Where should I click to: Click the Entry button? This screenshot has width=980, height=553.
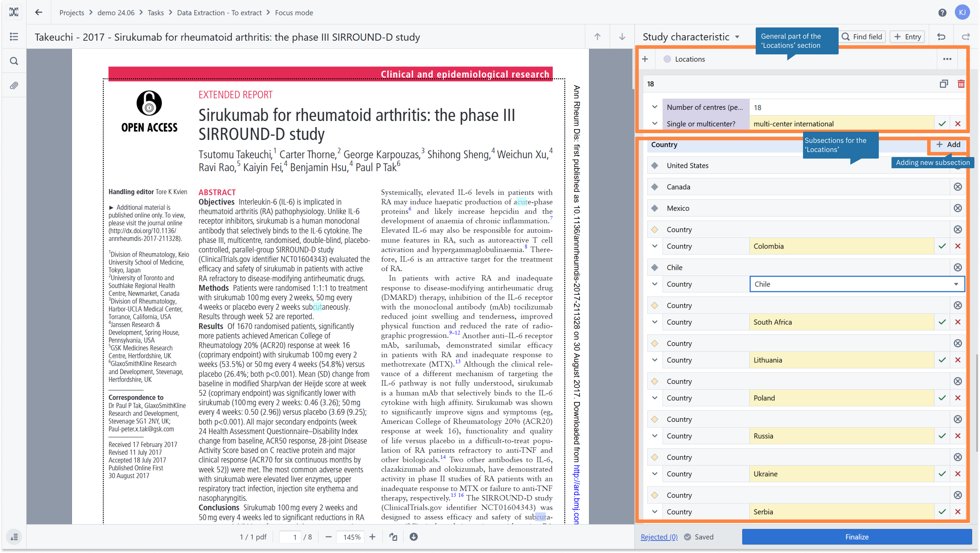point(907,37)
